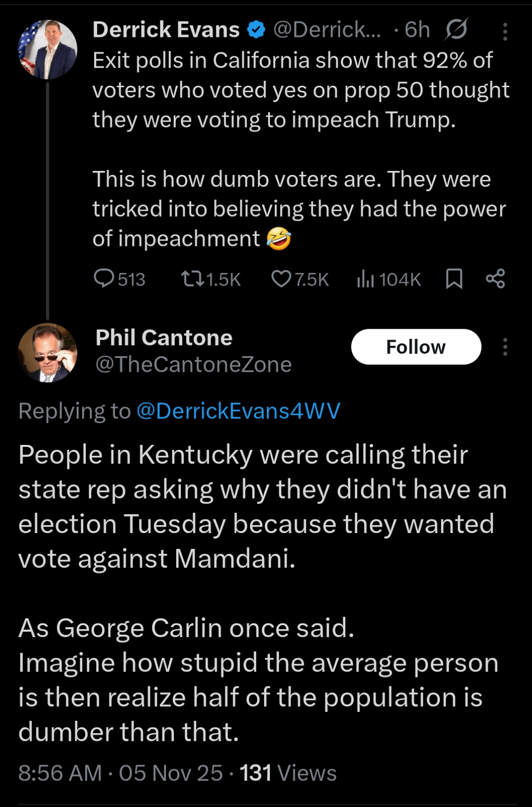Open the @TheCantoneZone handle
The image size is (532, 807).
193,365
